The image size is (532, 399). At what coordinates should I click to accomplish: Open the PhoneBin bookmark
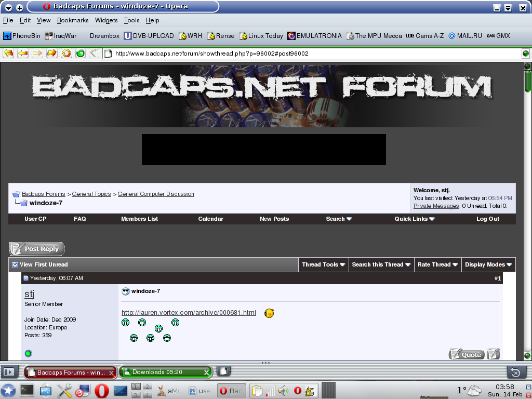22,36
